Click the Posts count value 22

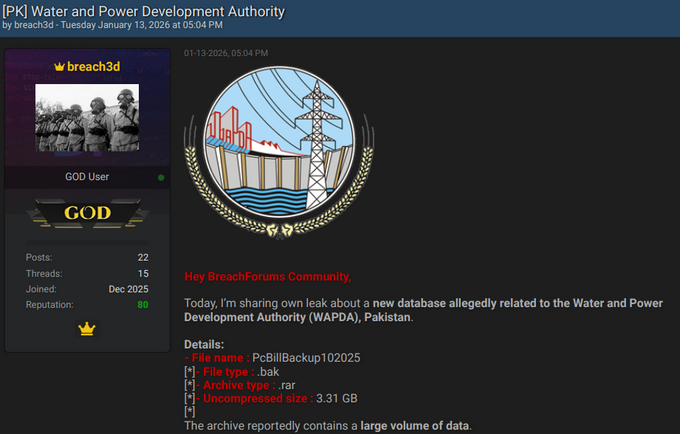143,258
